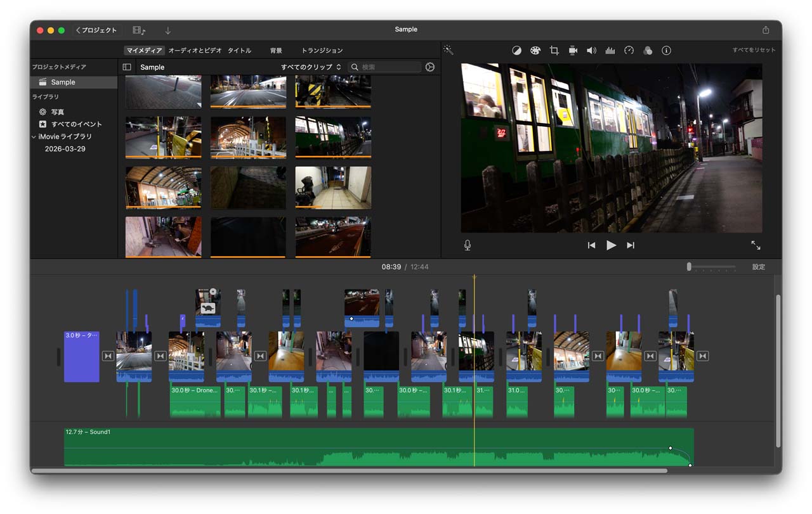Screen dimensions: 812x514
Task: Select the crop tool
Action: 554,51
